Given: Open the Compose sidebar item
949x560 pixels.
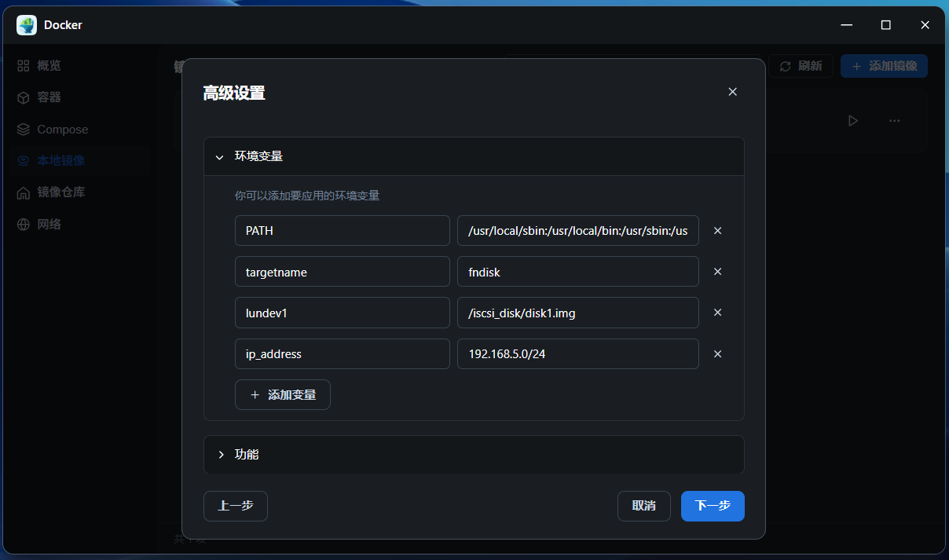Looking at the screenshot, I should click(x=62, y=130).
